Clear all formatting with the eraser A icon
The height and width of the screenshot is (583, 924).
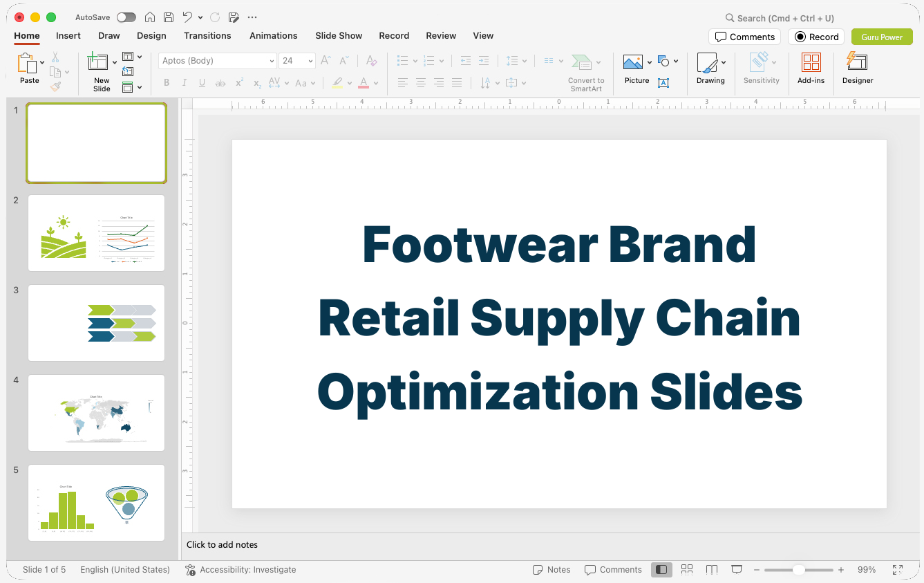372,61
